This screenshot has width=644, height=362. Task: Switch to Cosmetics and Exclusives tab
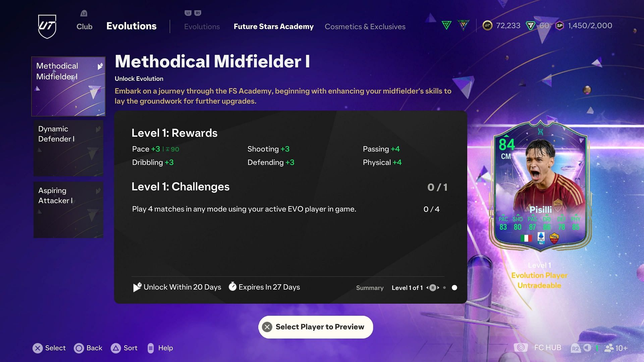pos(365,26)
